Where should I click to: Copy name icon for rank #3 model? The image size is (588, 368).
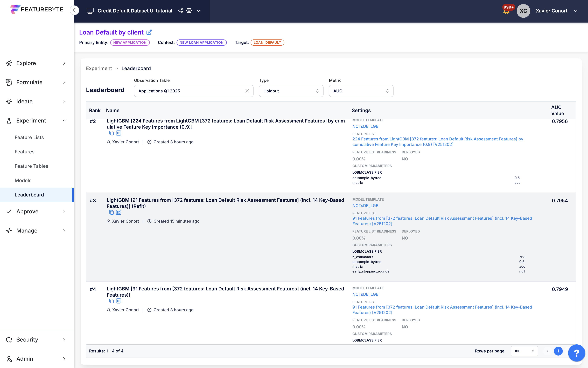111,213
